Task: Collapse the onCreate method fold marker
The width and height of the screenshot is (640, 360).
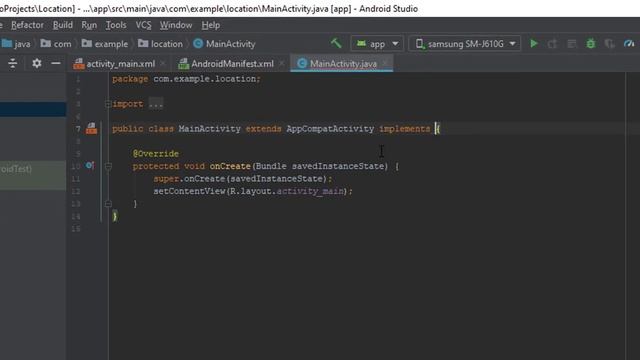Action: [x=108, y=166]
